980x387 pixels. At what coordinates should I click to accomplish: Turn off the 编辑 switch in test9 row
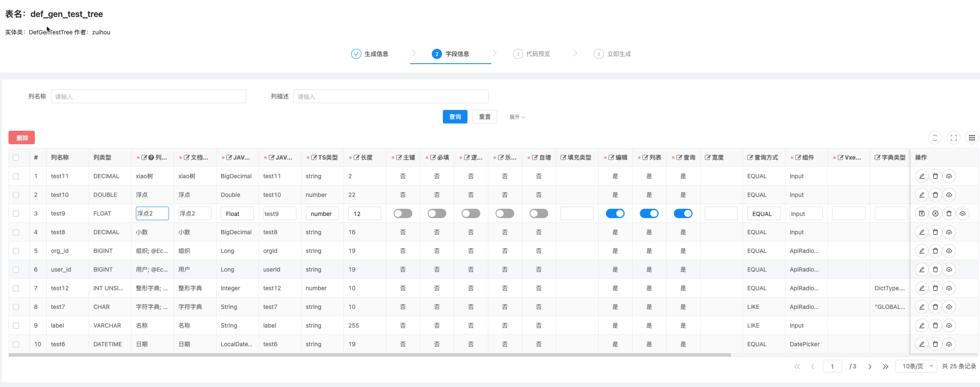615,214
